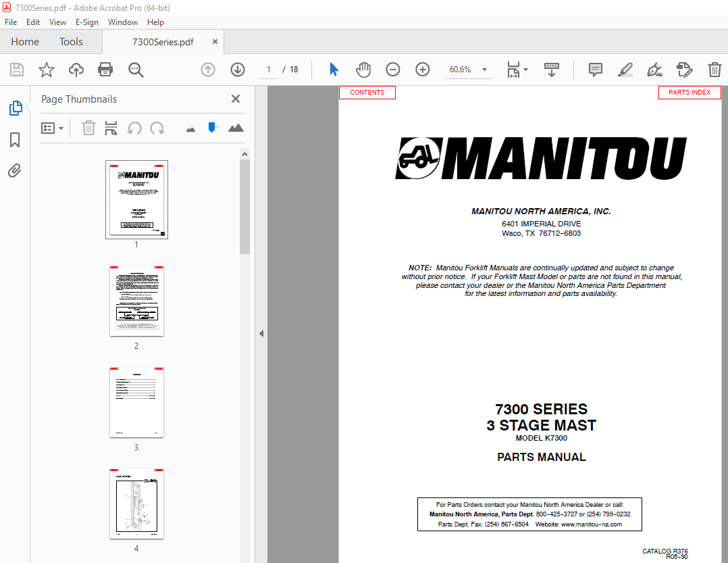Rotate page clockwise
728x563 pixels.
tap(157, 128)
